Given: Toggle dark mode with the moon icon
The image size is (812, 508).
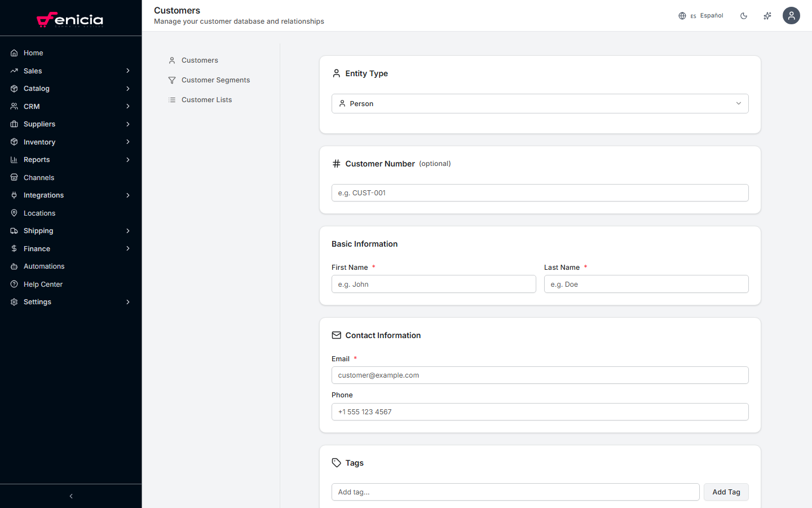Looking at the screenshot, I should 743,15.
